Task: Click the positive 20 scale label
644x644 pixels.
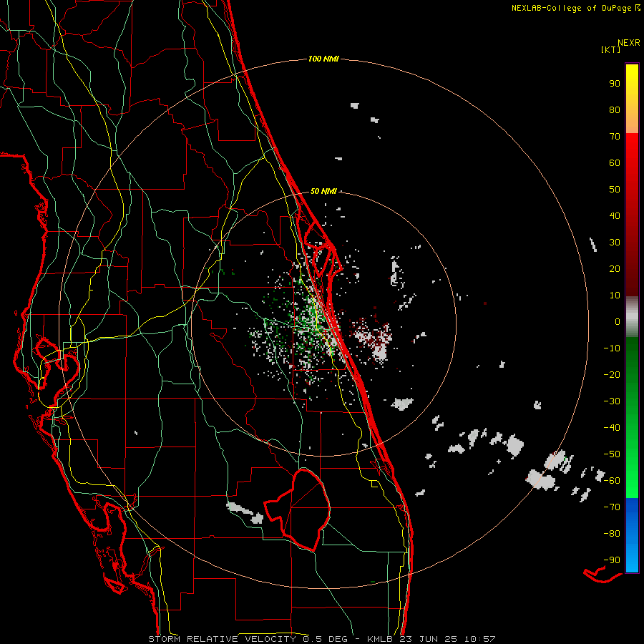Action: pyautogui.click(x=615, y=268)
